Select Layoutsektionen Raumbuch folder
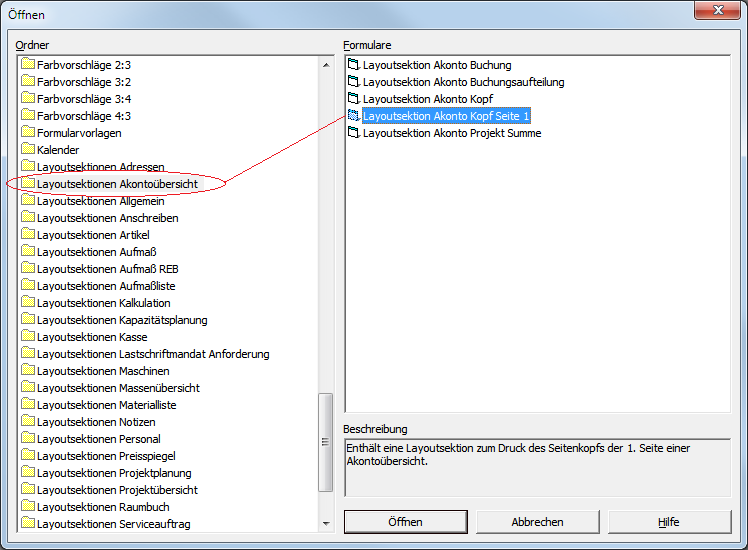 click(104, 507)
